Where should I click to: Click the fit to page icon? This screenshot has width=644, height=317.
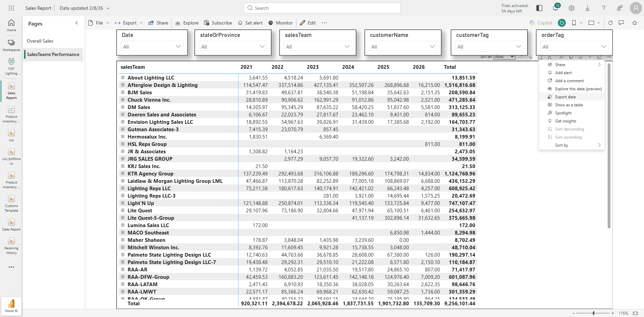coord(635,313)
